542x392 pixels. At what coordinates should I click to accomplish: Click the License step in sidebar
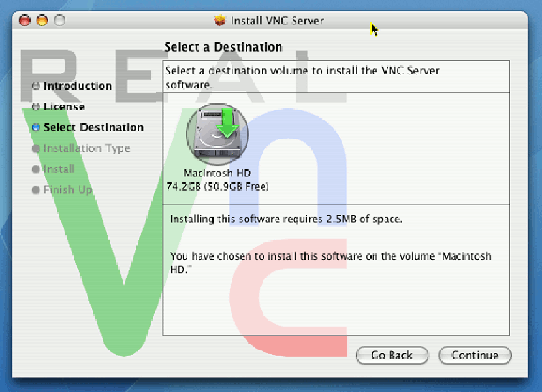pyautogui.click(x=64, y=106)
